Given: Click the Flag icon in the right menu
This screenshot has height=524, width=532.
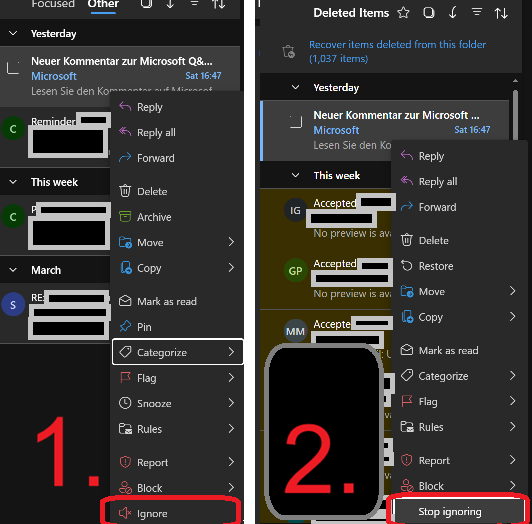Looking at the screenshot, I should tap(406, 401).
